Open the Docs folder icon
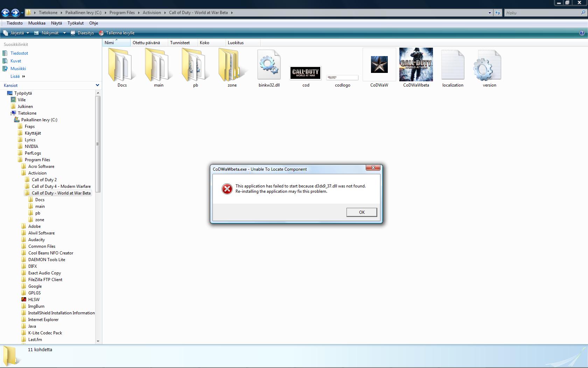 pos(121,65)
